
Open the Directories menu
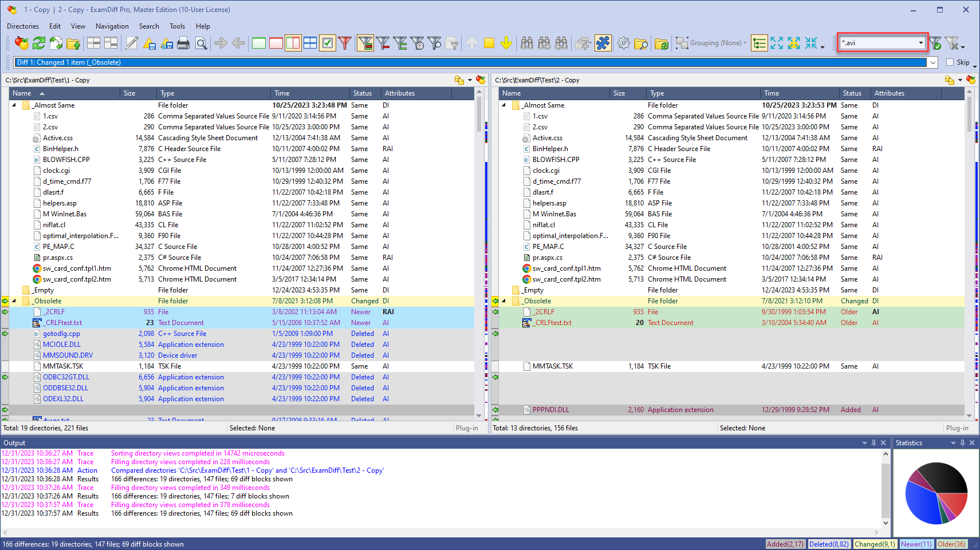23,26
